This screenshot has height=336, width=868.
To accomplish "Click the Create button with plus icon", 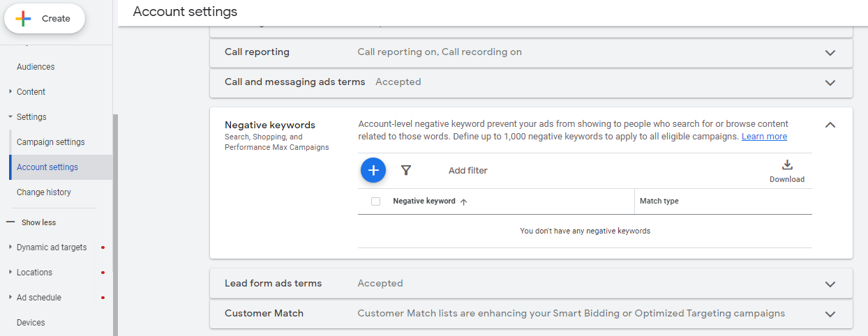I will pyautogui.click(x=45, y=19).
